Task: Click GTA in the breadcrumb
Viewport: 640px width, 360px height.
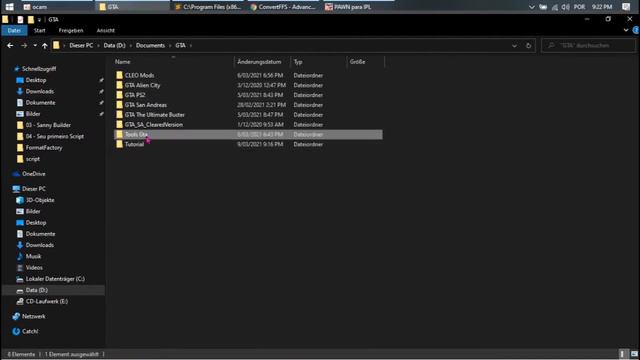Action: click(x=180, y=45)
